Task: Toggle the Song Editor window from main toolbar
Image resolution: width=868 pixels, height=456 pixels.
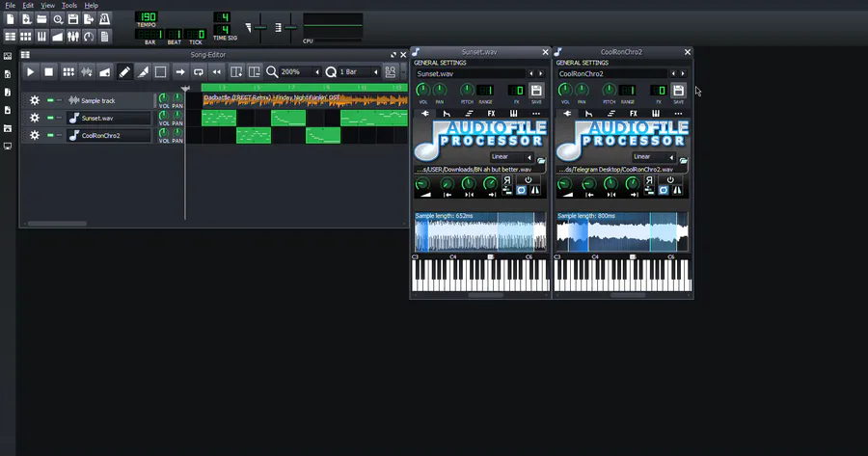Action: pos(10,37)
